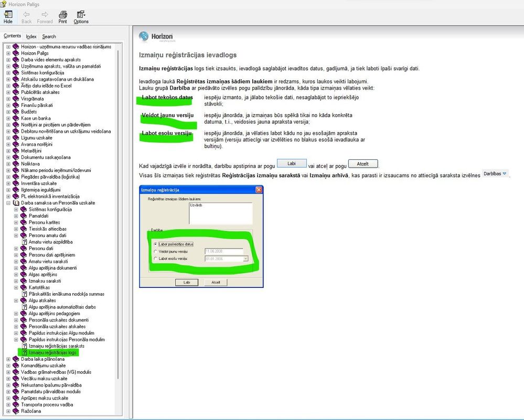Open Nekustamo īpašumu pārvaldība topic
This screenshot has width=524, height=420.
pyautogui.click(x=51, y=385)
